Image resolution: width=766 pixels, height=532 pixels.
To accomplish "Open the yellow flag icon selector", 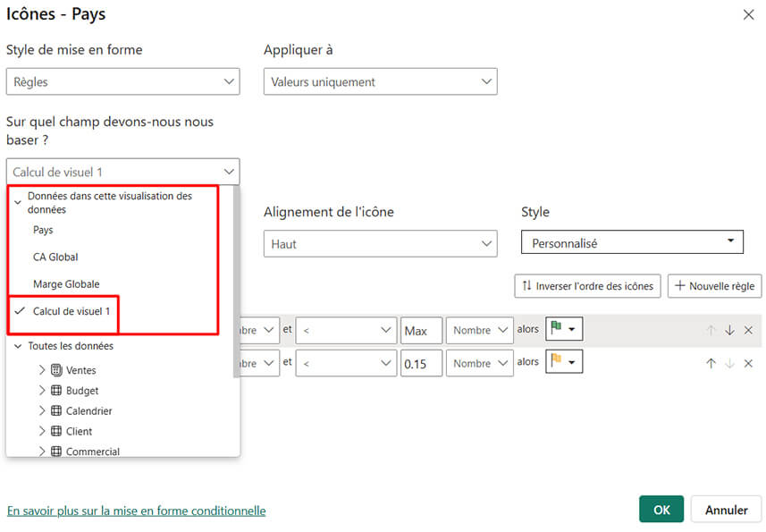I will point(564,363).
